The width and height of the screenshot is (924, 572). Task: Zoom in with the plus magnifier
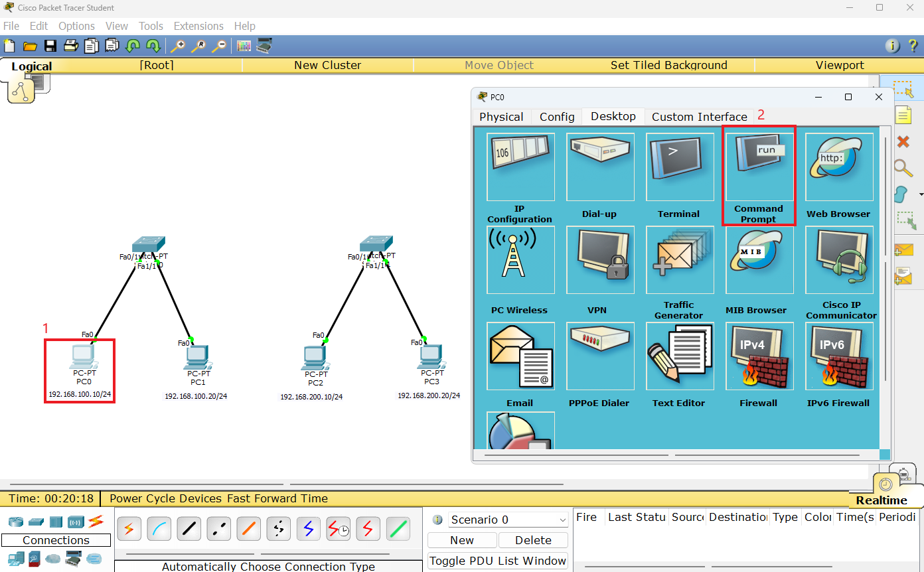[178, 46]
